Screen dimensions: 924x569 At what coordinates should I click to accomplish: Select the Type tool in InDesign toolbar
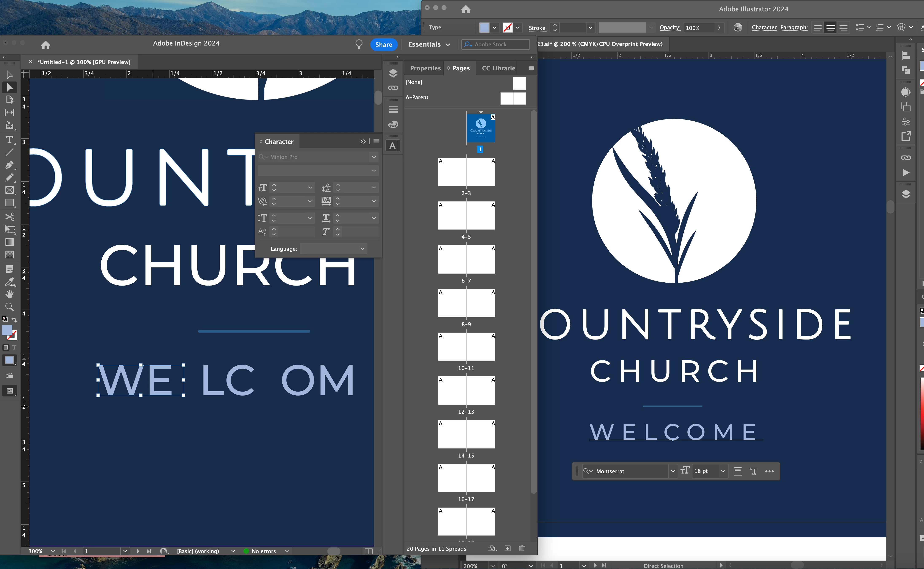point(9,140)
